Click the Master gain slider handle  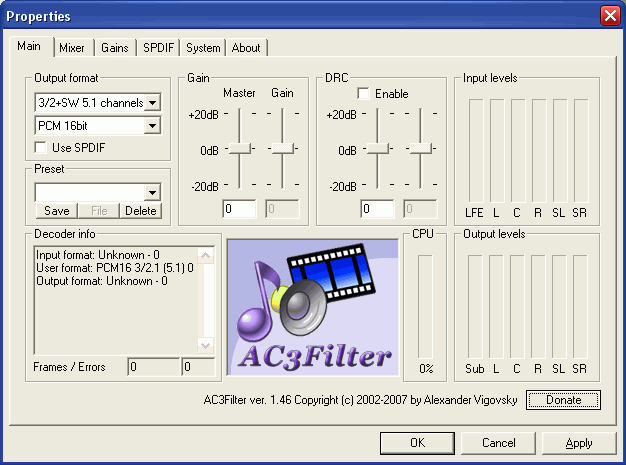(240, 148)
